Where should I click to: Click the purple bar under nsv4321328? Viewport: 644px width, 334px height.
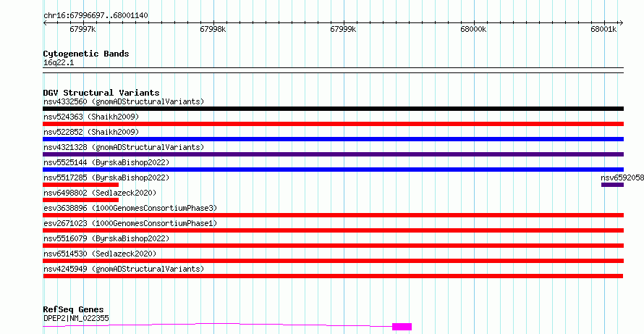[x=334, y=154]
